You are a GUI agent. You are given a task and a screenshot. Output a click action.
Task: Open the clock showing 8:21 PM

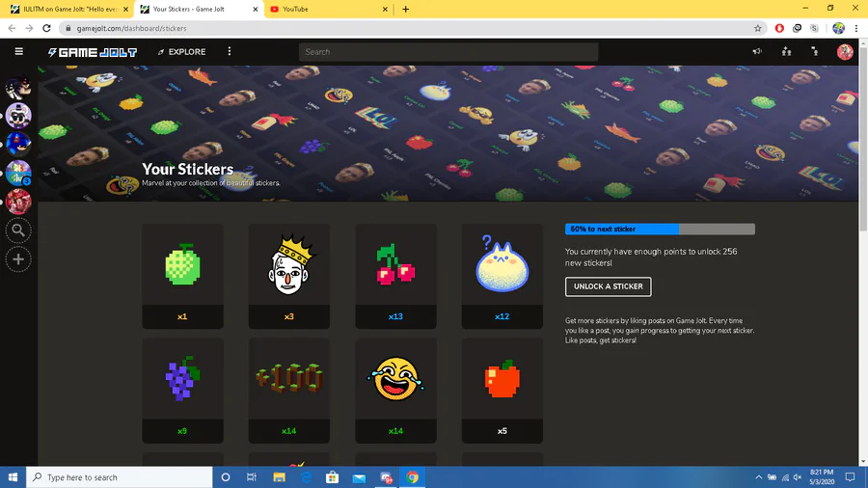822,477
